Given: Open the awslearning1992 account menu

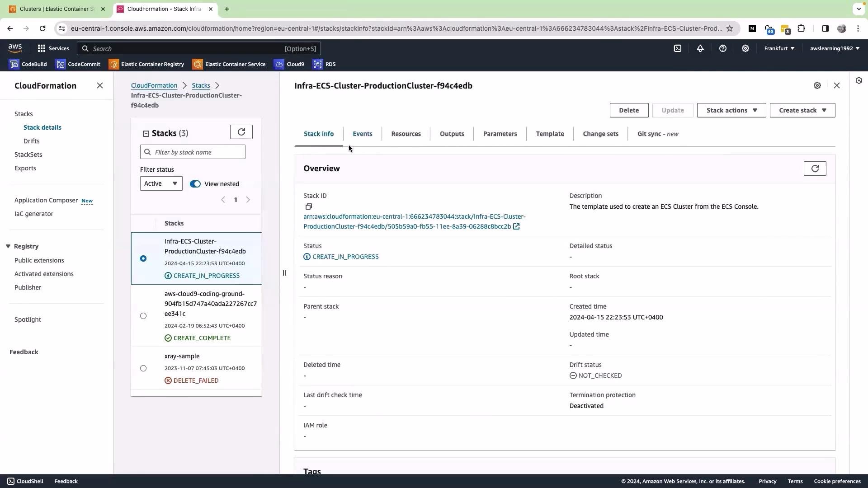Looking at the screenshot, I should point(835,48).
